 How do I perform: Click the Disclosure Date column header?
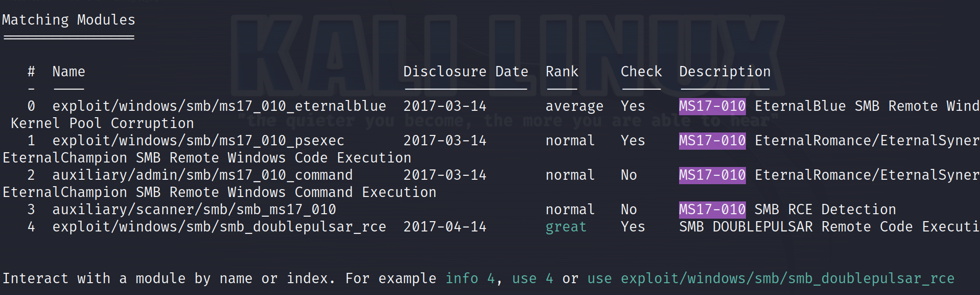pyautogui.click(x=465, y=72)
